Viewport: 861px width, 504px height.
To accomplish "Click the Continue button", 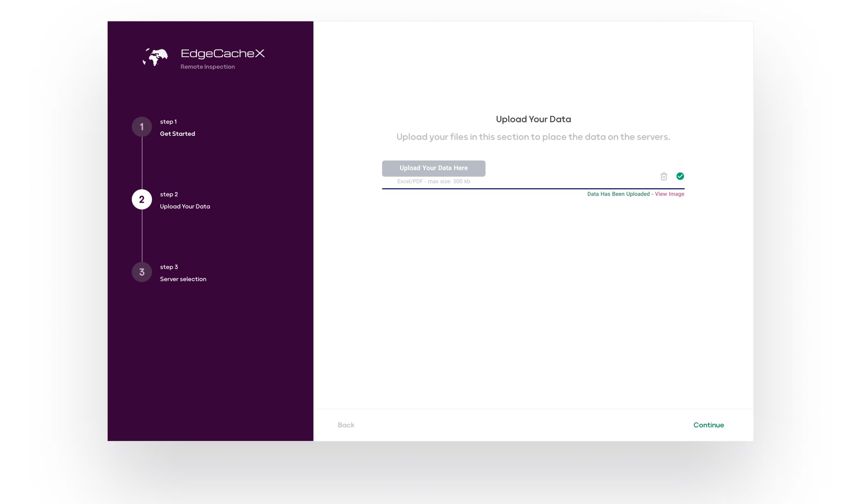I will tap(708, 425).
